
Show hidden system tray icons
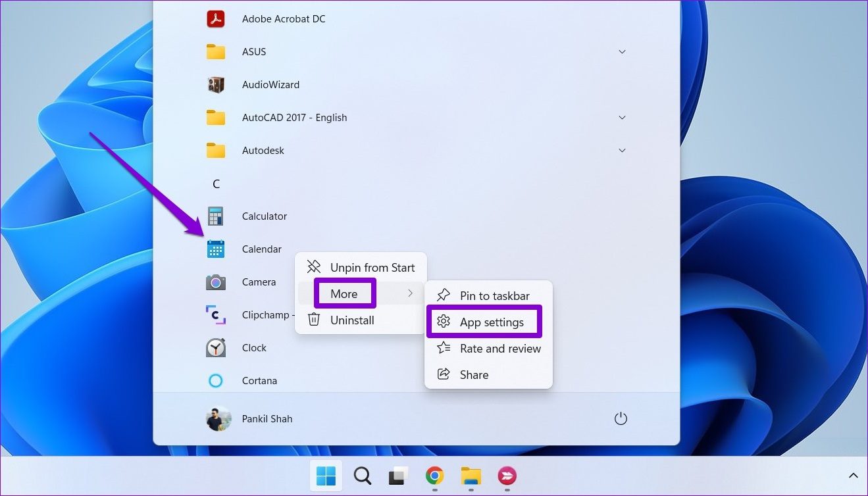pos(853,476)
